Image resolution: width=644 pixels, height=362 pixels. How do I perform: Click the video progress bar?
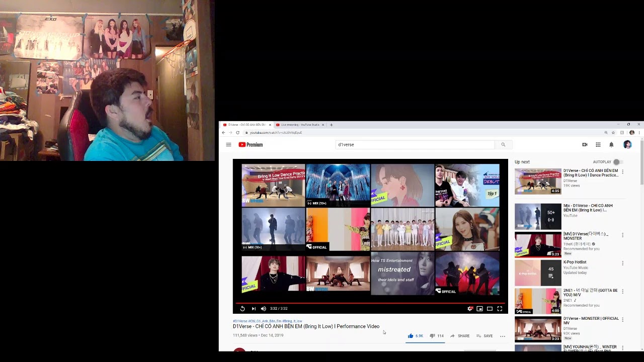click(370, 303)
